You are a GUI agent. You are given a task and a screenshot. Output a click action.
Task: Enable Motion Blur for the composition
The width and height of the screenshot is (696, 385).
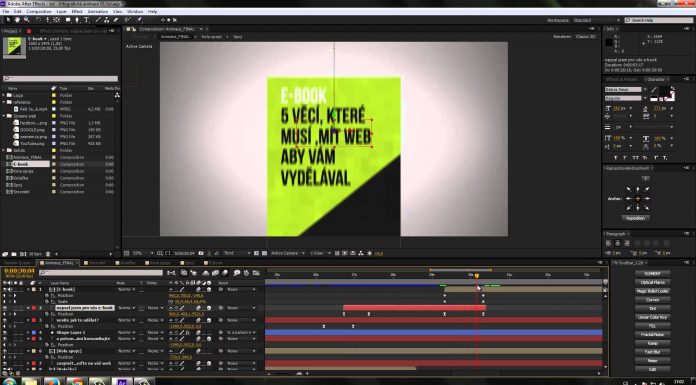225,273
